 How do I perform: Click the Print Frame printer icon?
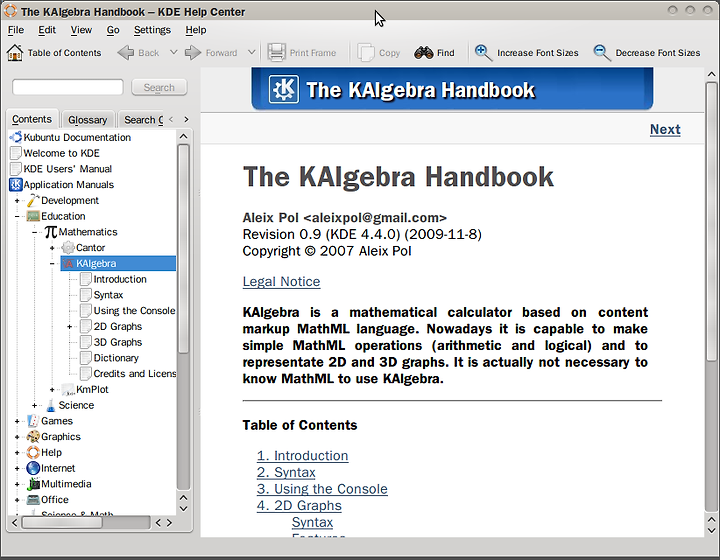pos(277,53)
